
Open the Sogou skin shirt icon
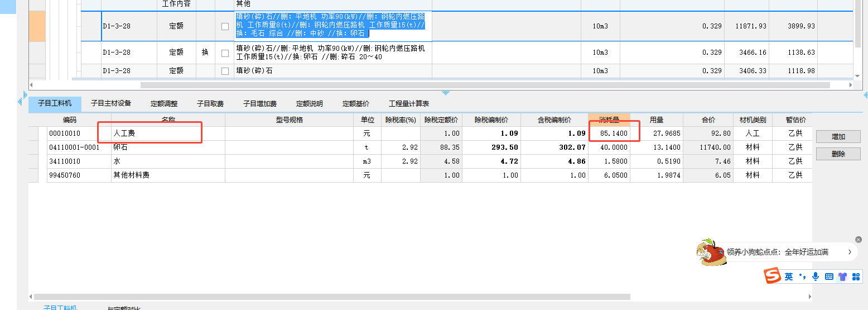pyautogui.click(x=842, y=276)
